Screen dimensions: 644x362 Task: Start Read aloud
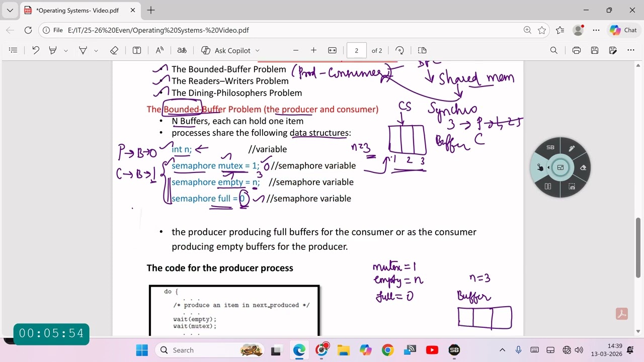click(x=159, y=50)
